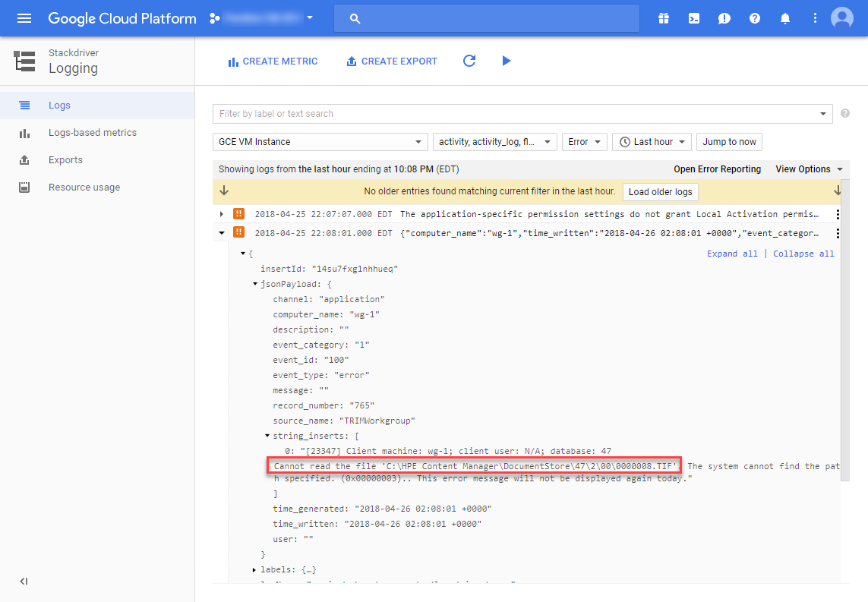Click CREATE METRIC button

pos(273,61)
